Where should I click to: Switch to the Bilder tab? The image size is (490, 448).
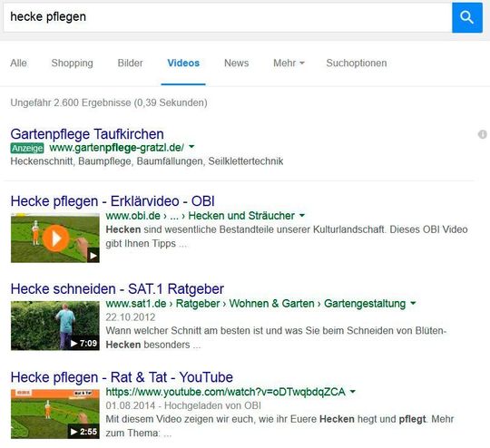[130, 63]
